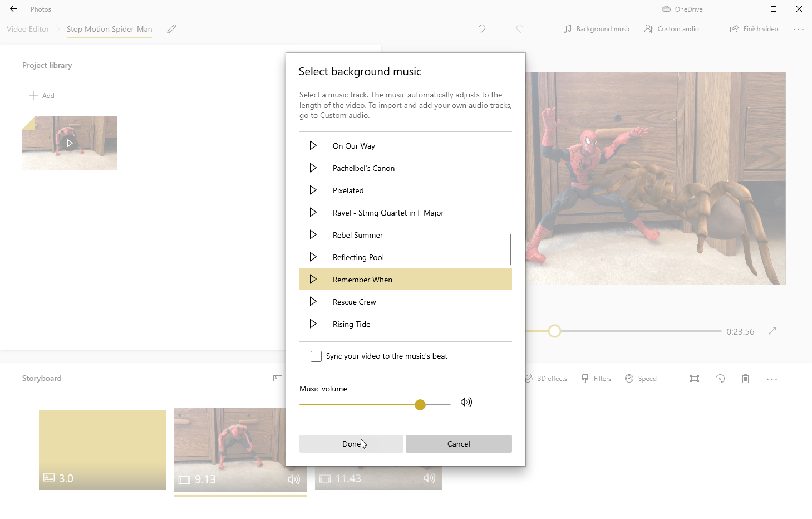Screen dimensions: 812x519
Task: Select the Pixelated music track
Action: tap(405, 190)
